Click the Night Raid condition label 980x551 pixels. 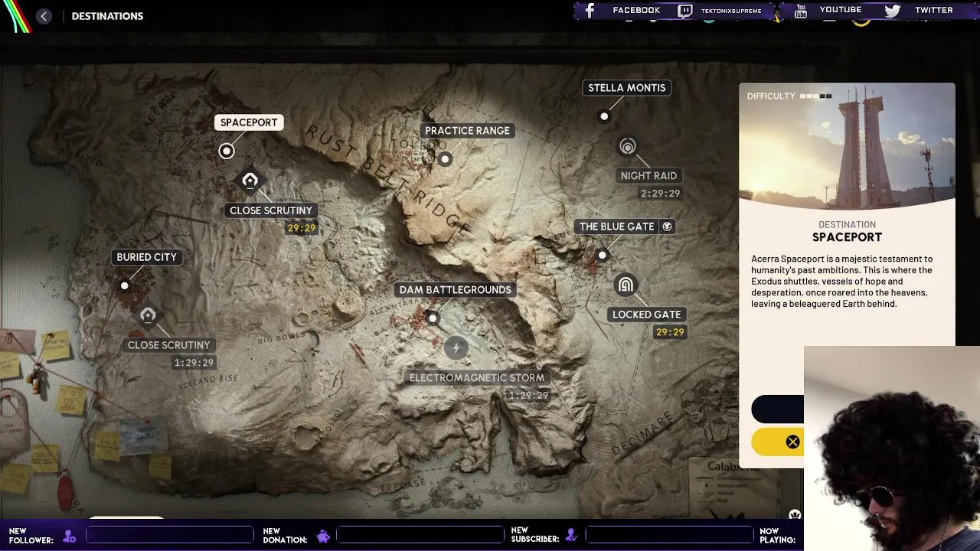point(648,176)
